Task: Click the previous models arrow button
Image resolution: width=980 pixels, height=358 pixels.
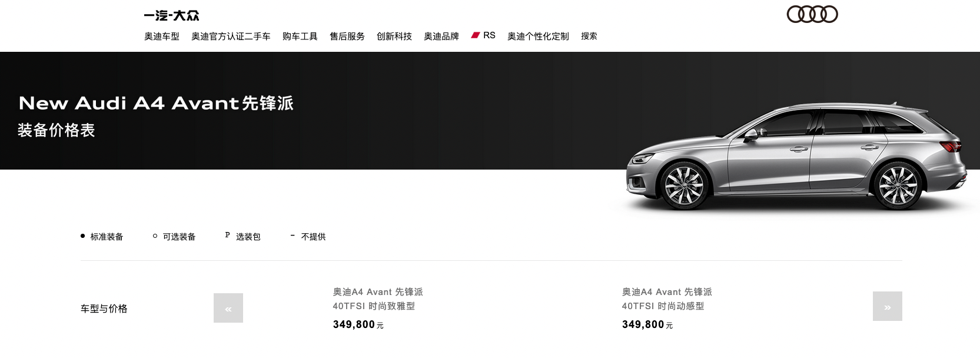Action: (x=228, y=308)
